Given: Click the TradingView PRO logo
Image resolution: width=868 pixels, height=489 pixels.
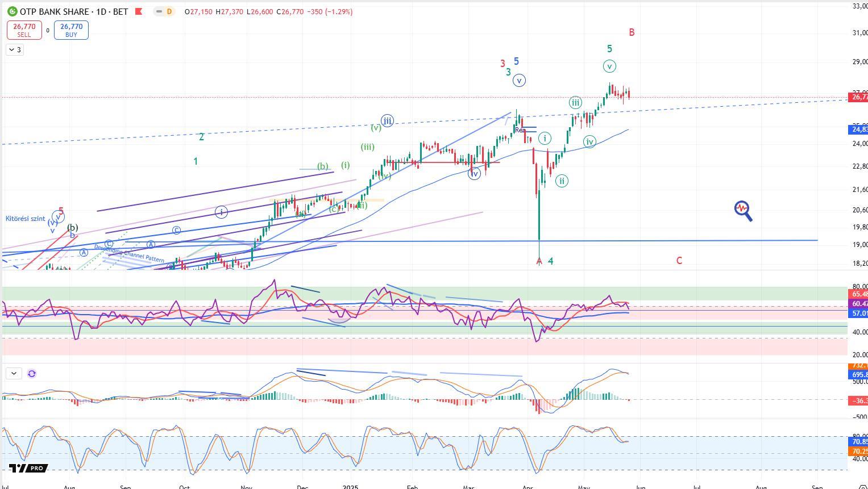Looking at the screenshot, I should [27, 468].
